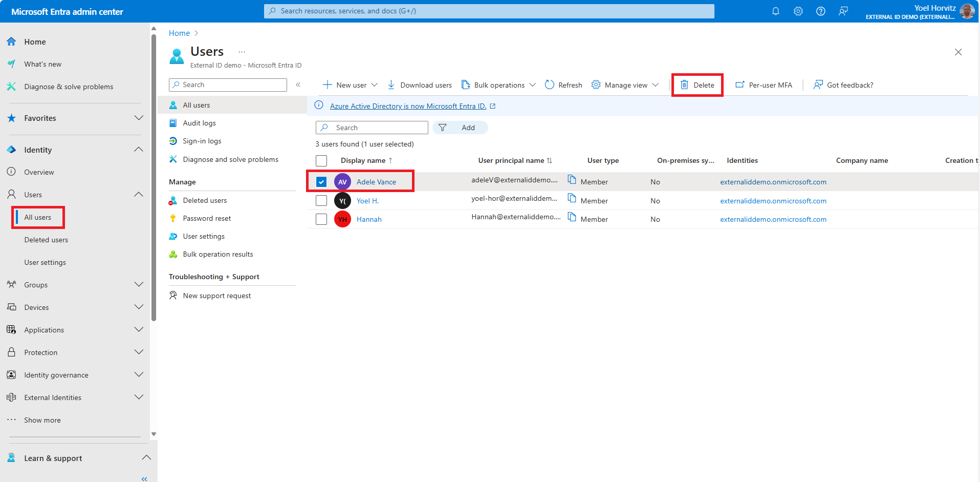Image resolution: width=980 pixels, height=482 pixels.
Task: Select the Yoel H. row checkbox
Action: point(321,201)
